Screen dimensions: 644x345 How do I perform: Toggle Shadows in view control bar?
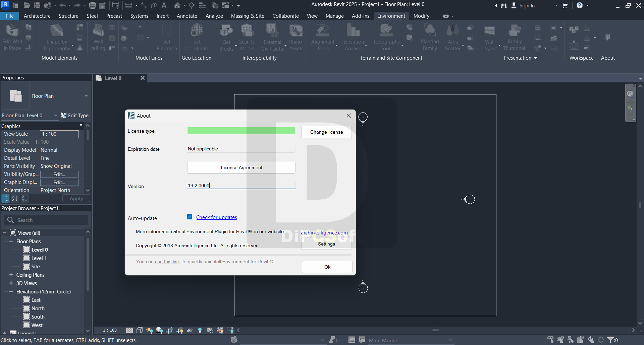pos(160,330)
